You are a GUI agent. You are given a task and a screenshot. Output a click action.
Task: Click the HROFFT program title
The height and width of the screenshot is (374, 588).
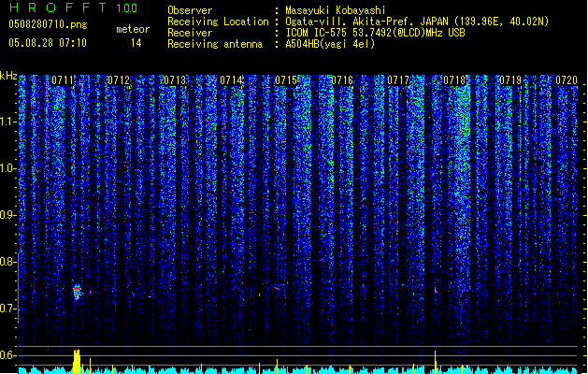[58, 7]
